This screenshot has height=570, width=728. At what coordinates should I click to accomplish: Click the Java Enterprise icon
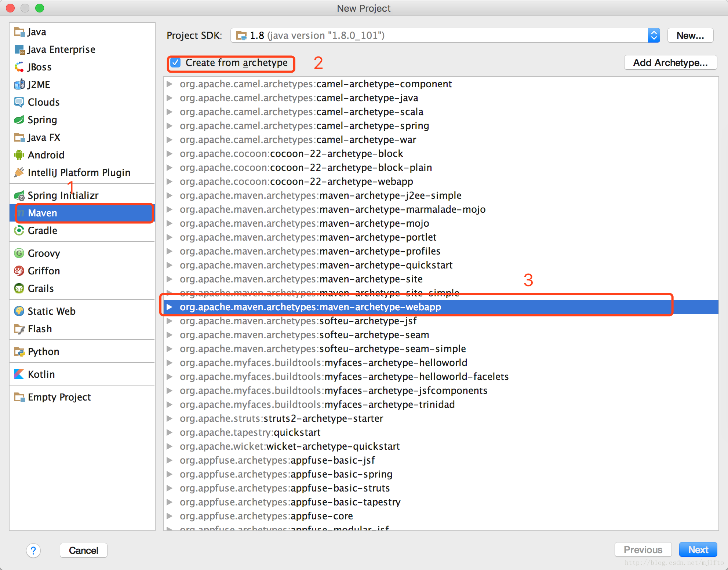pos(19,50)
